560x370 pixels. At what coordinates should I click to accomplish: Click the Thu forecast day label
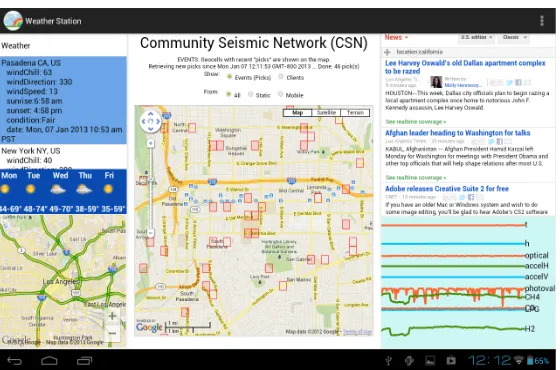point(85,175)
